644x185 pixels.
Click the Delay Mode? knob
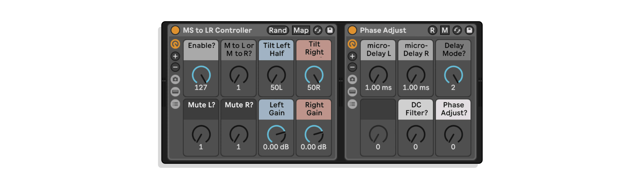(453, 75)
